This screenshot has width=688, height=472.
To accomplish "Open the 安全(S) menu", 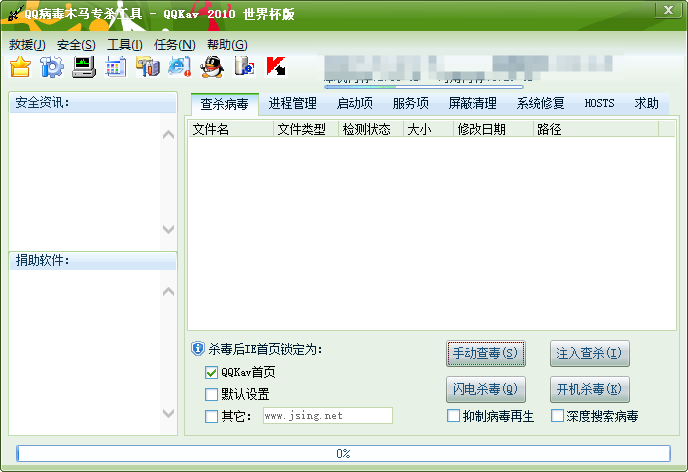I will [x=76, y=45].
